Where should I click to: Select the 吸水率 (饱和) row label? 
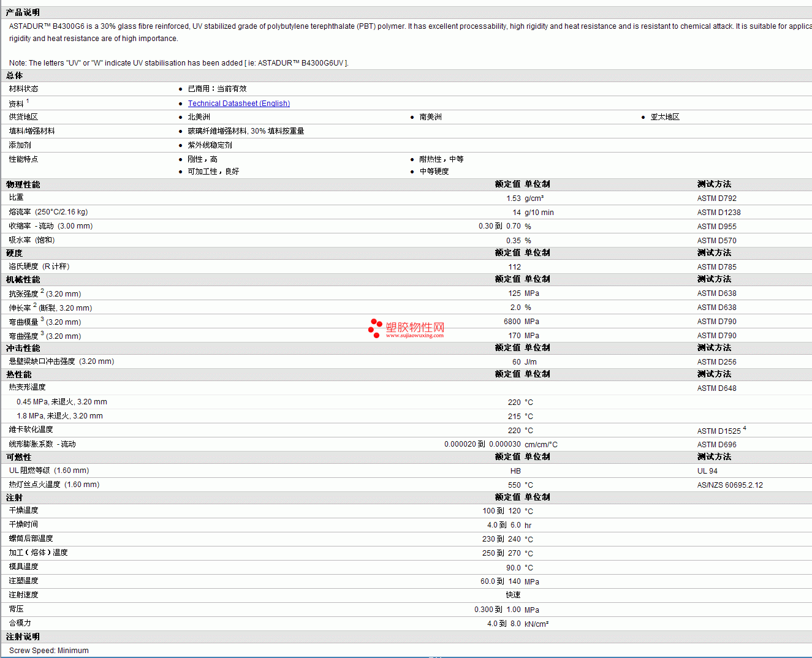32,240
